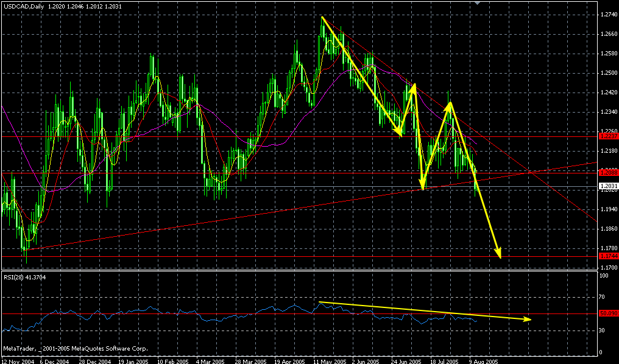Viewport: 619px width, 364px height.
Task: Select the USDCAD,Daily chart title text
Action: pos(20,7)
